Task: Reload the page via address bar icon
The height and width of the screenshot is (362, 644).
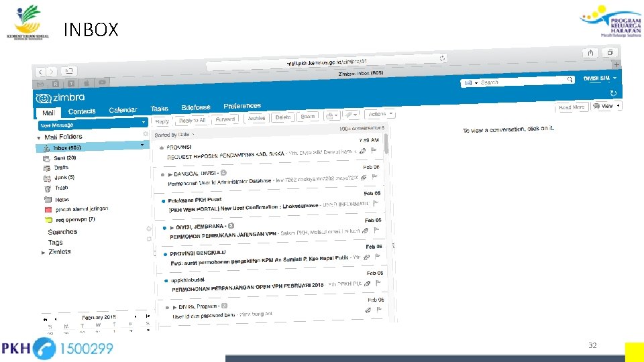Action: click(x=442, y=58)
